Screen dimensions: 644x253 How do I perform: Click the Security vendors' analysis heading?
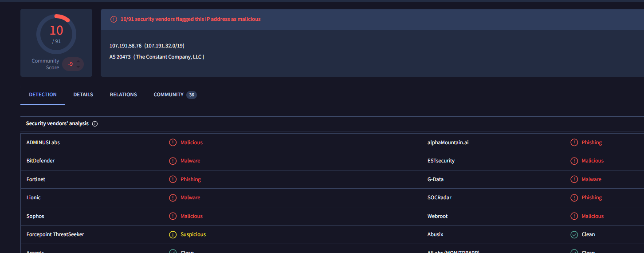pos(57,123)
